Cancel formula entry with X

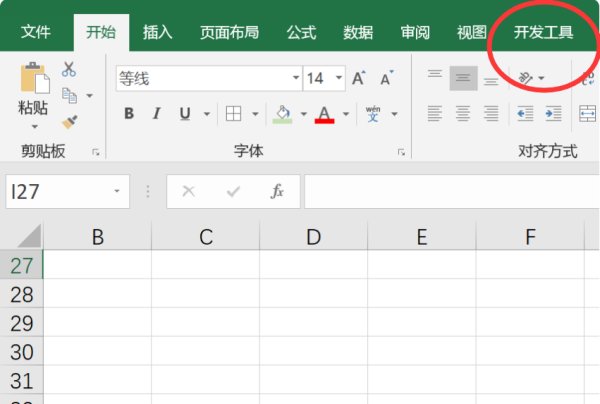click(188, 191)
